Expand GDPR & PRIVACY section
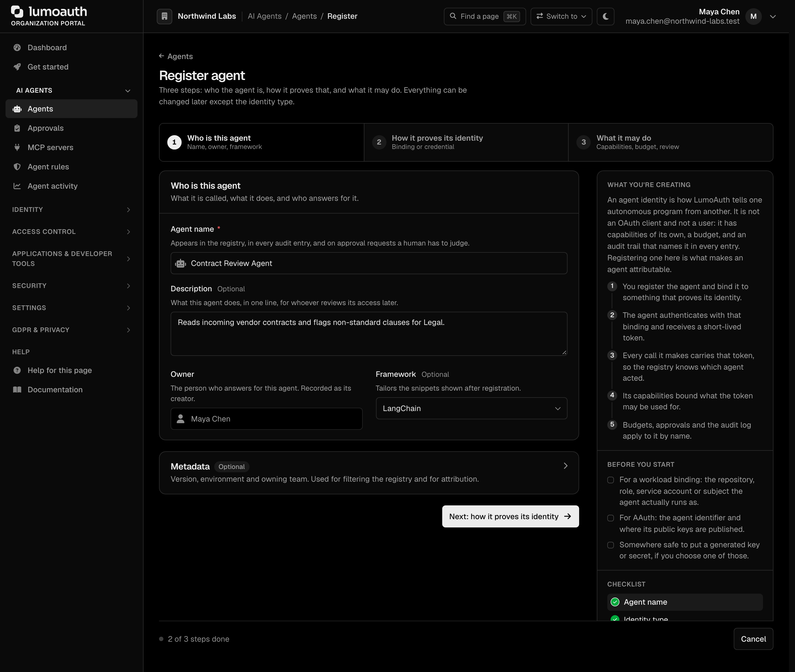Viewport: 795px width, 672px height. [x=71, y=330]
